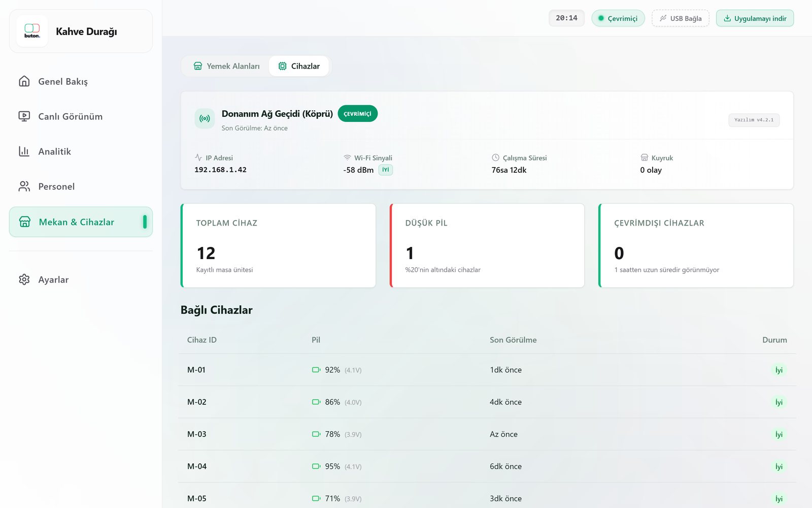Open Ayarlar gear icon

[x=24, y=279]
